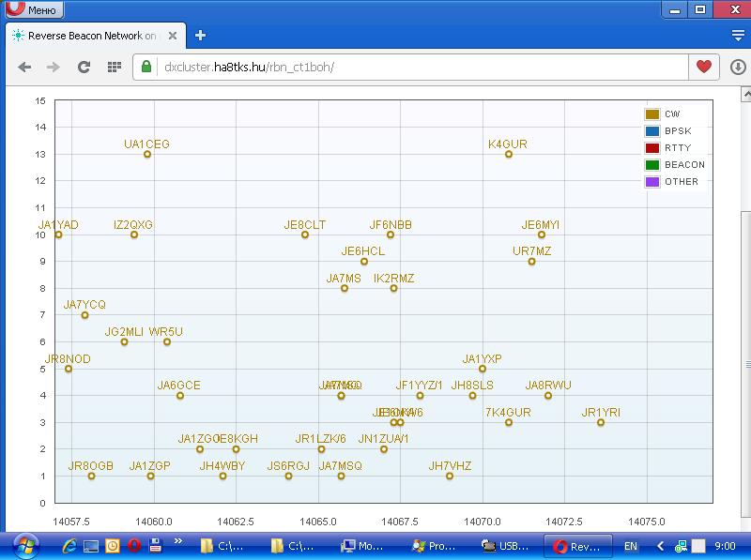751x560 pixels.
Task: Select the JR1YRI data point
Action: 601,422
